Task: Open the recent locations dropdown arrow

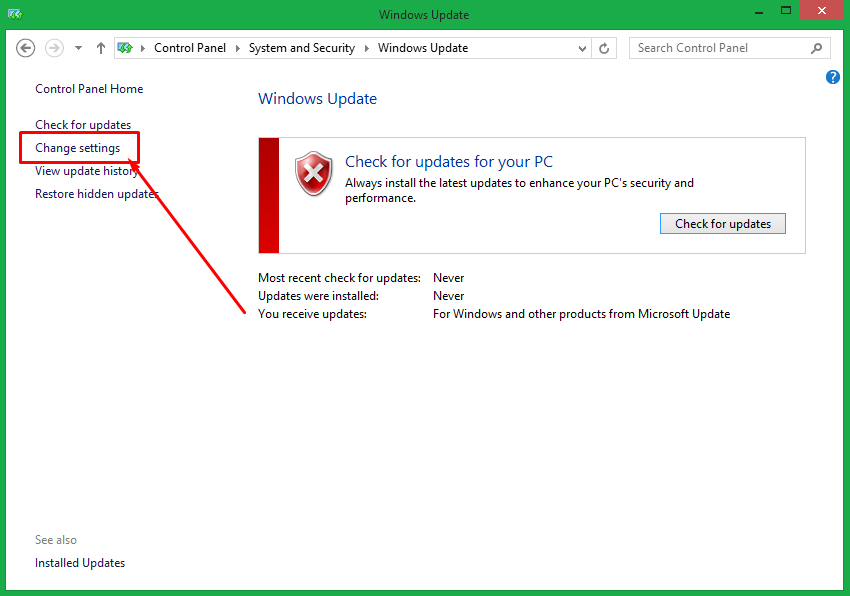Action: pyautogui.click(x=79, y=48)
